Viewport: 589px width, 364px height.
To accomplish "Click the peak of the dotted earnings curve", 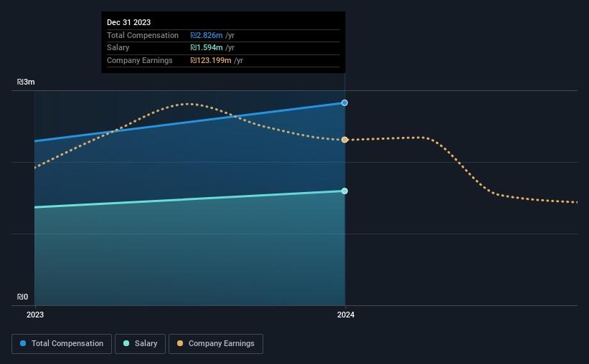I will click(x=189, y=104).
